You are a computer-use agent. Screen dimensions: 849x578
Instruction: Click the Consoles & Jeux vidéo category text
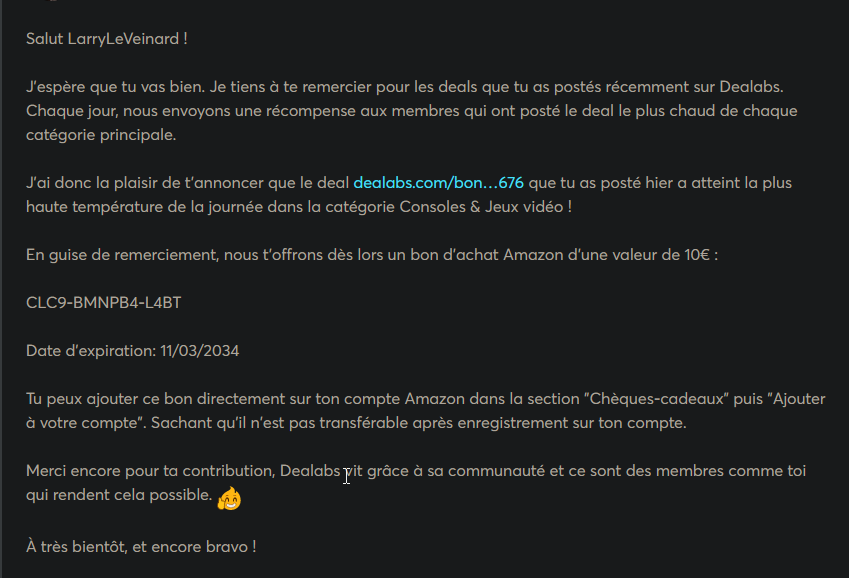click(x=482, y=207)
